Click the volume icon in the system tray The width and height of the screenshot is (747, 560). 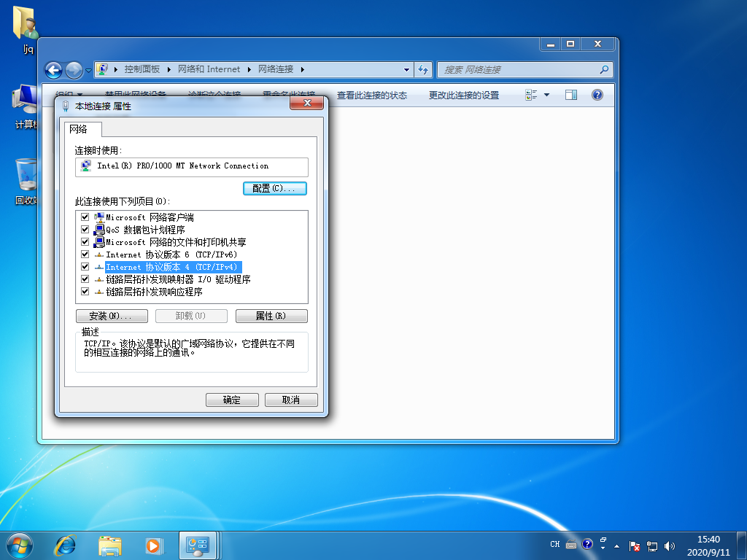(x=669, y=545)
